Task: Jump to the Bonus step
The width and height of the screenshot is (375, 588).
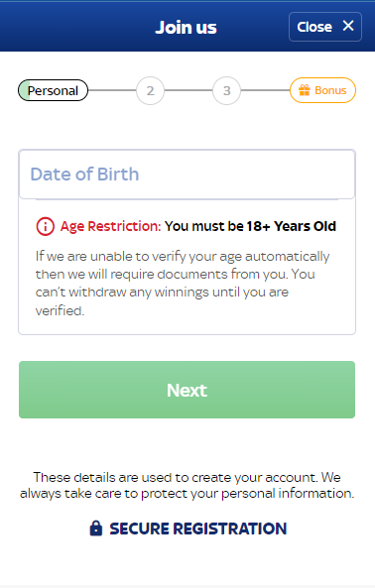Action: pos(322,90)
